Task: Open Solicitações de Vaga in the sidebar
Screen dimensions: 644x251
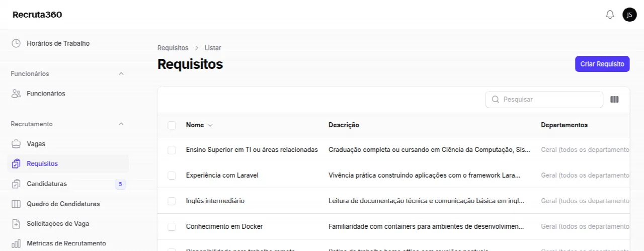Action: pos(68,223)
